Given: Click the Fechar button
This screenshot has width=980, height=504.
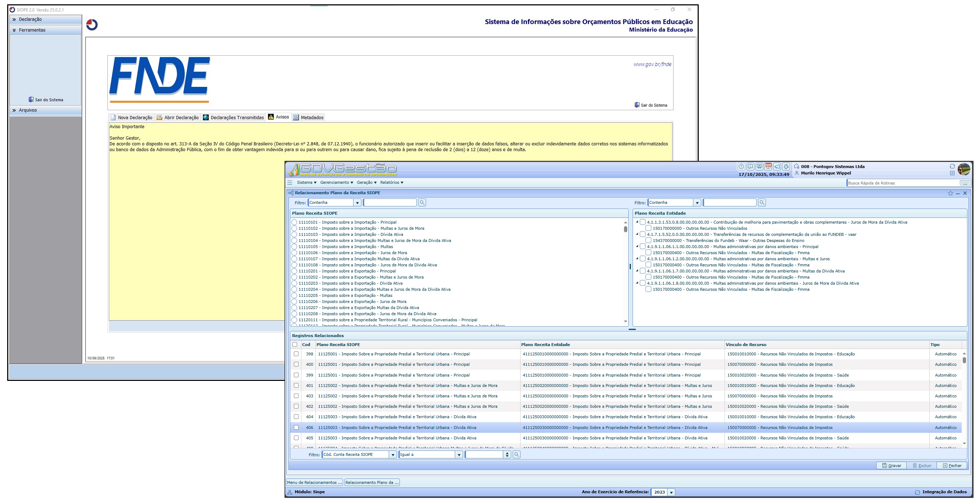Looking at the screenshot, I should pyautogui.click(x=952, y=466).
